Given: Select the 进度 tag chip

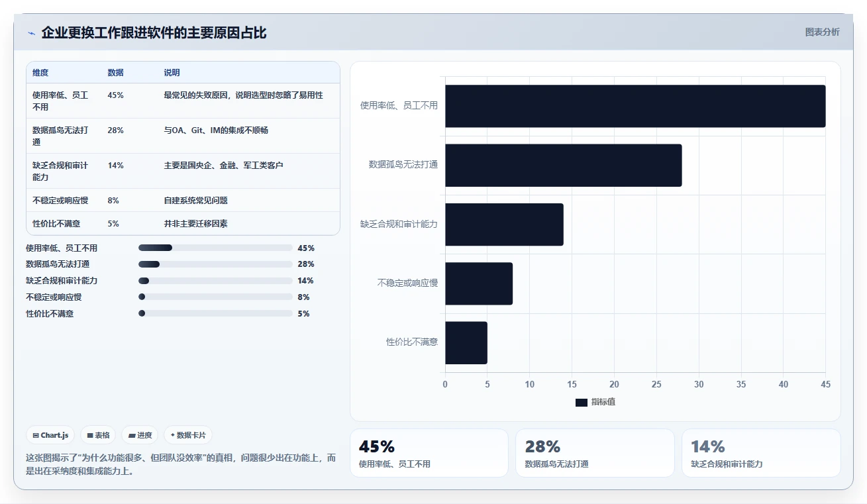Looking at the screenshot, I should (140, 435).
